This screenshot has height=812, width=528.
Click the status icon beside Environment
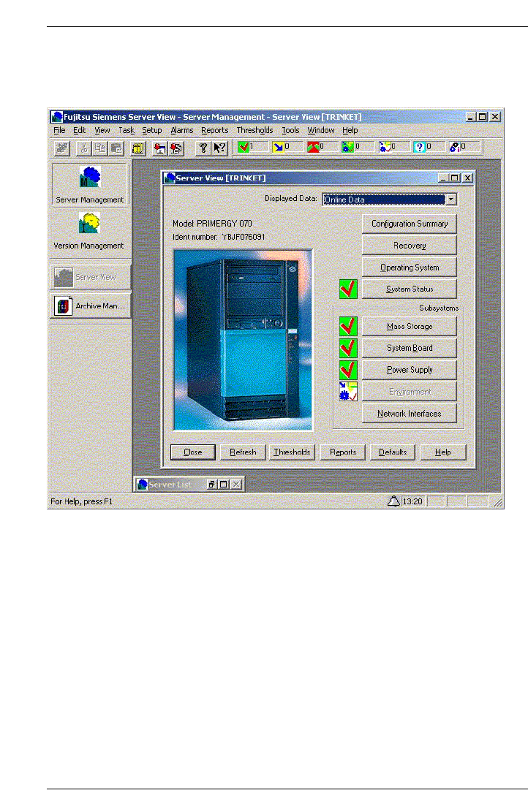pos(348,392)
